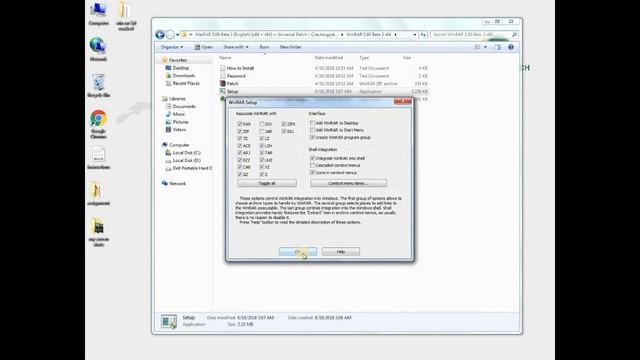
Task: Open Explorer help icon
Action: pyautogui.click(x=511, y=47)
